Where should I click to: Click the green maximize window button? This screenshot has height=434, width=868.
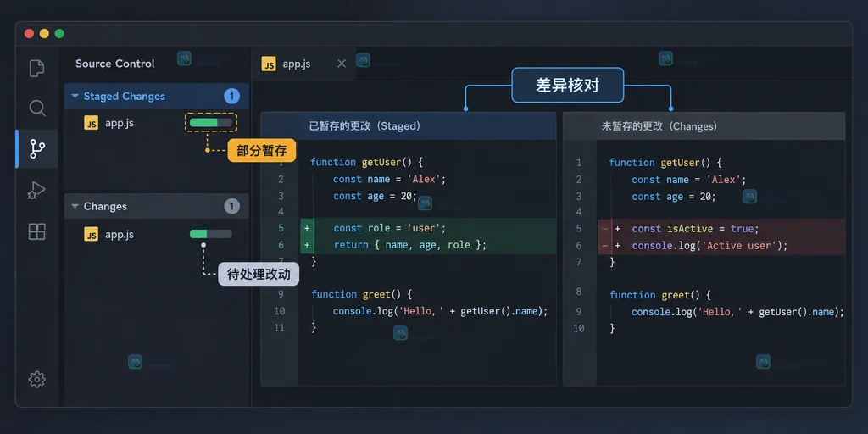[59, 34]
